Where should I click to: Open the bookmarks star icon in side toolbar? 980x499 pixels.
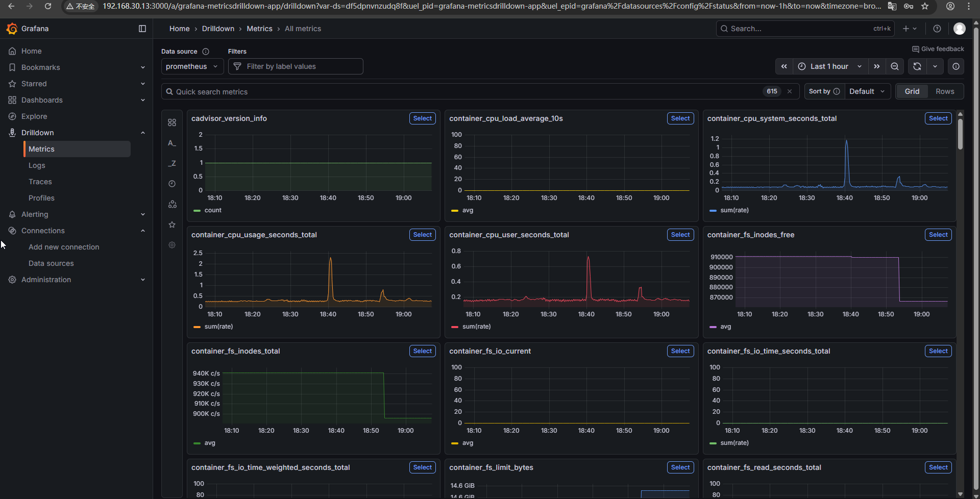[x=172, y=224]
